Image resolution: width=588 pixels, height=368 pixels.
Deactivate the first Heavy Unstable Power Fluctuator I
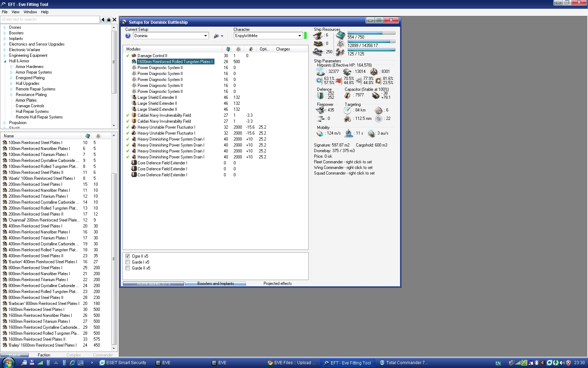point(128,127)
